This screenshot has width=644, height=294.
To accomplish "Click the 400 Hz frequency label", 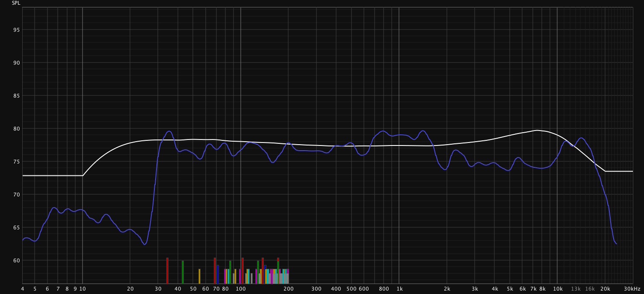I will (x=336, y=289).
